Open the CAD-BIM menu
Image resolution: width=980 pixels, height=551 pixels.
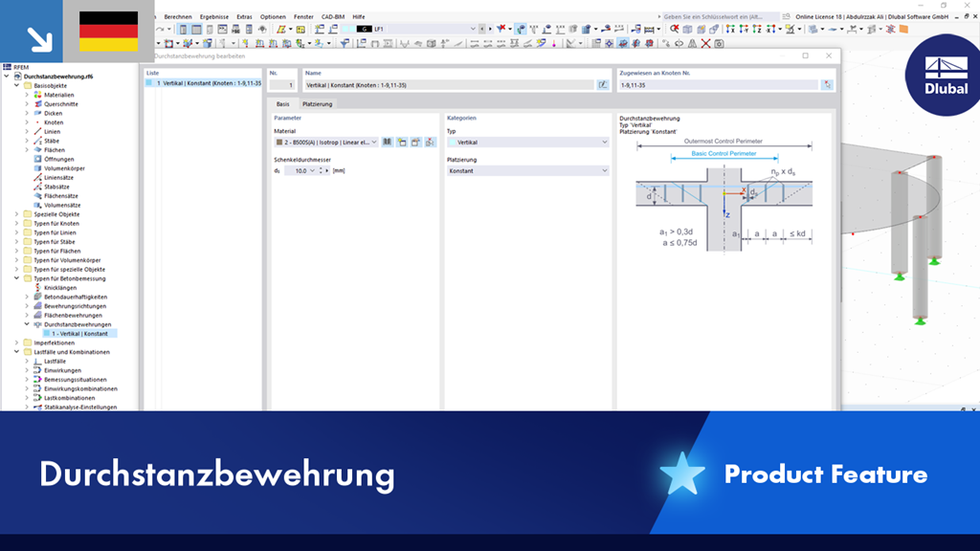point(332,17)
